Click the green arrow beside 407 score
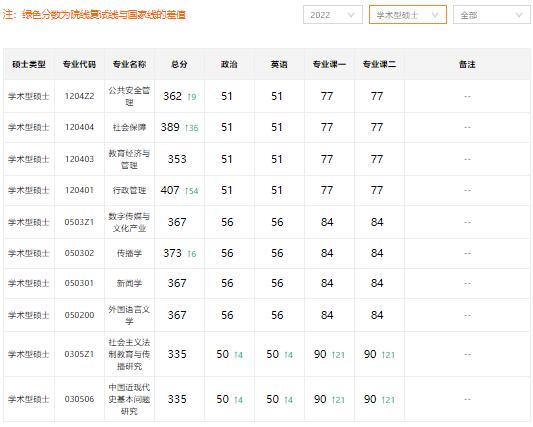Screen dimensions: 533x427 pos(186,191)
